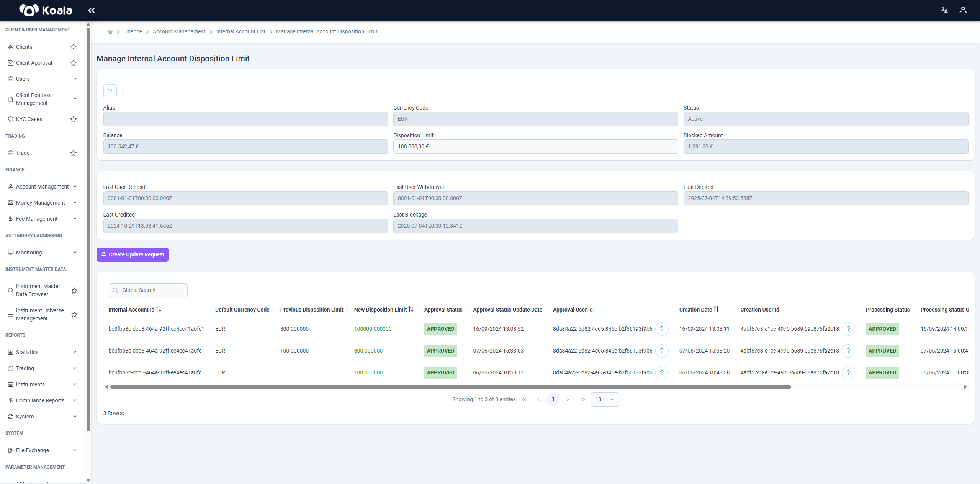
Task: Click APPROVED approval badge in 07/06/2024 row
Action: [440, 351]
